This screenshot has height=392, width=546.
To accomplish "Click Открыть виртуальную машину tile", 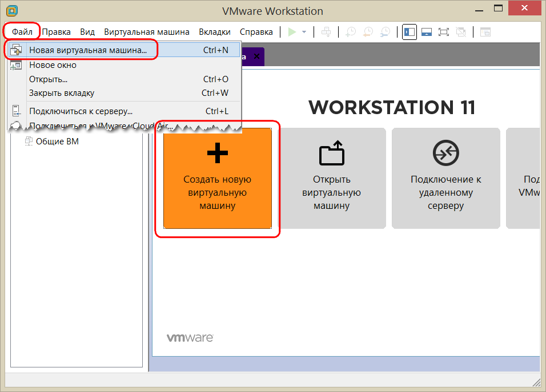I will [x=331, y=178].
